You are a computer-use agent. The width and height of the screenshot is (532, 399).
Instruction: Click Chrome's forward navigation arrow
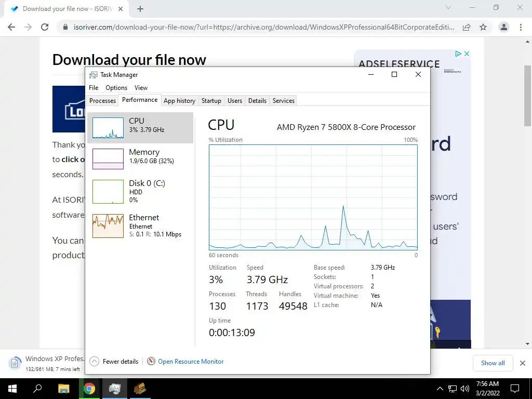pyautogui.click(x=28, y=27)
